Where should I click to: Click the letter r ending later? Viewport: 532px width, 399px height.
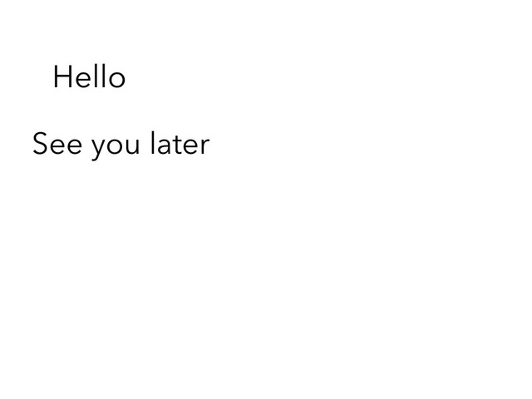coord(205,146)
